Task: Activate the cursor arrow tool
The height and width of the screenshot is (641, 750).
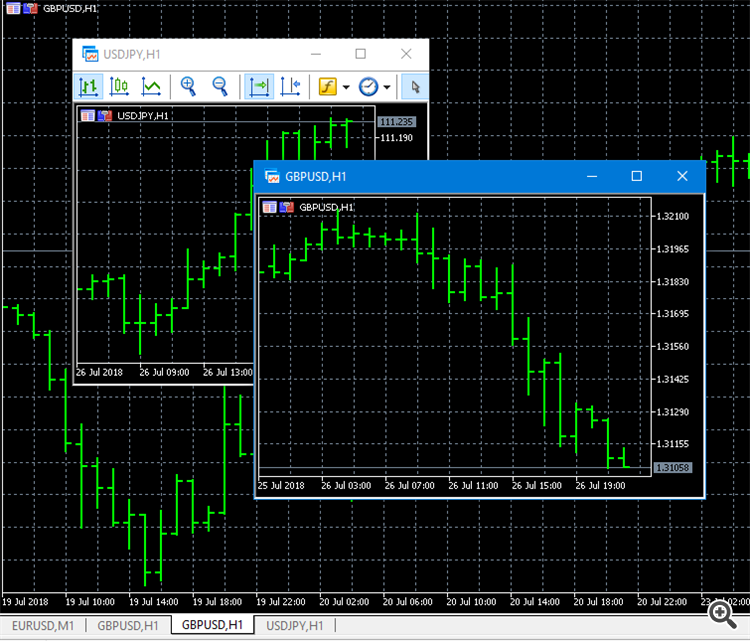Action: click(415, 87)
